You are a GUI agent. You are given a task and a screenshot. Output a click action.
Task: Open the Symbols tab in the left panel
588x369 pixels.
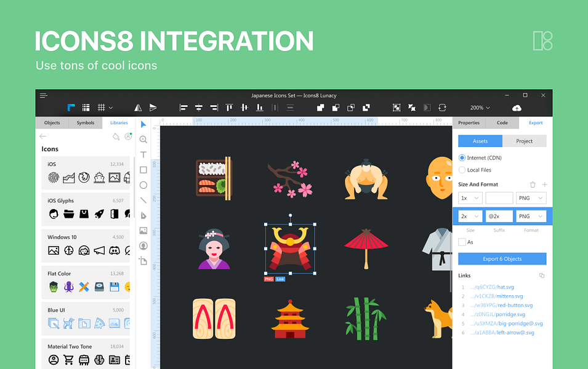pyautogui.click(x=85, y=122)
